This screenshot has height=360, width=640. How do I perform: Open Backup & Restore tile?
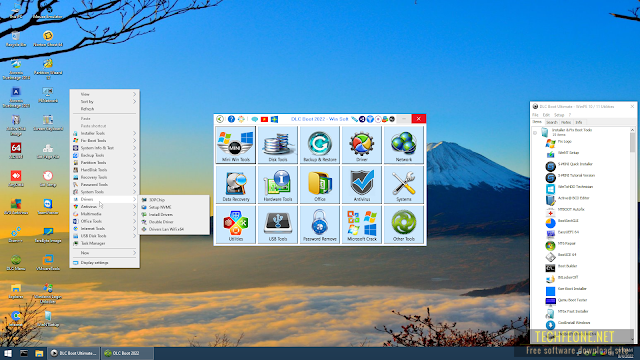tap(320, 145)
